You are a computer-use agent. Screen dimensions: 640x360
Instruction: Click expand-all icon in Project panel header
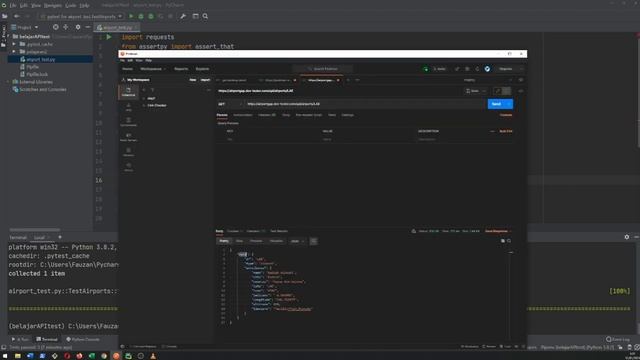[66, 27]
